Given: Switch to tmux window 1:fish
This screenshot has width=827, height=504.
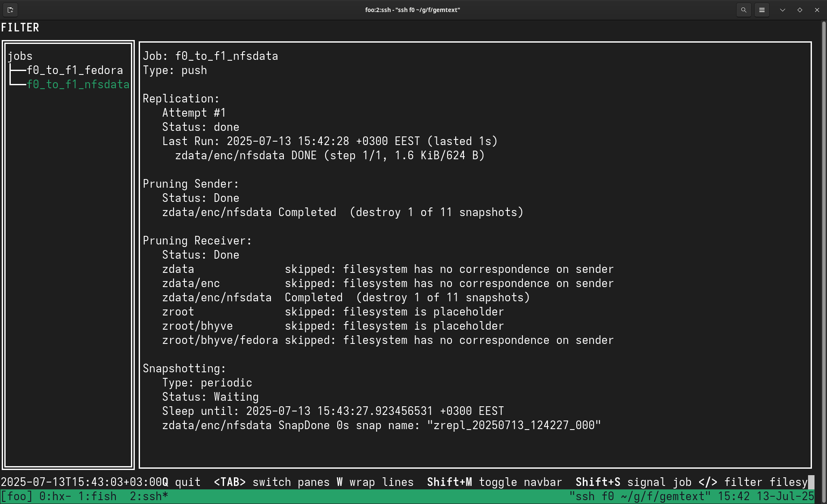Looking at the screenshot, I should tap(97, 496).
